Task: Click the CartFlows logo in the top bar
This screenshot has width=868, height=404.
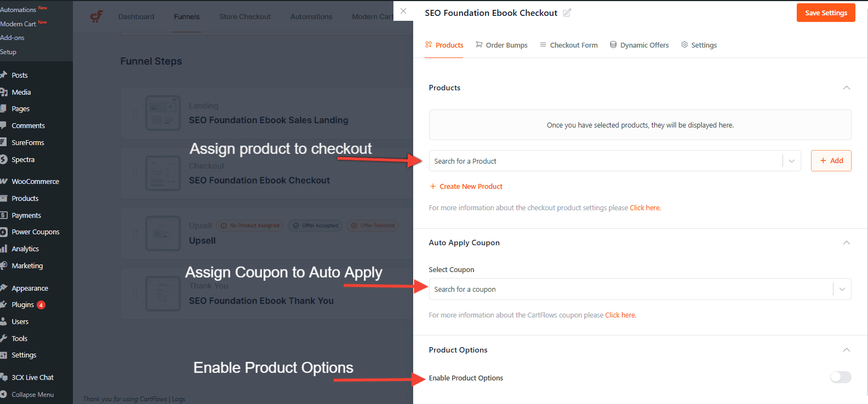Action: click(x=96, y=16)
